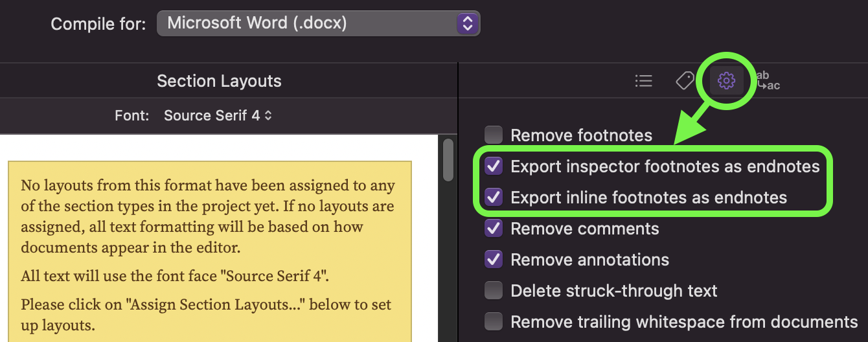Open the replacements ab-ac icon tab
The width and height of the screenshot is (868, 342).
(x=768, y=81)
